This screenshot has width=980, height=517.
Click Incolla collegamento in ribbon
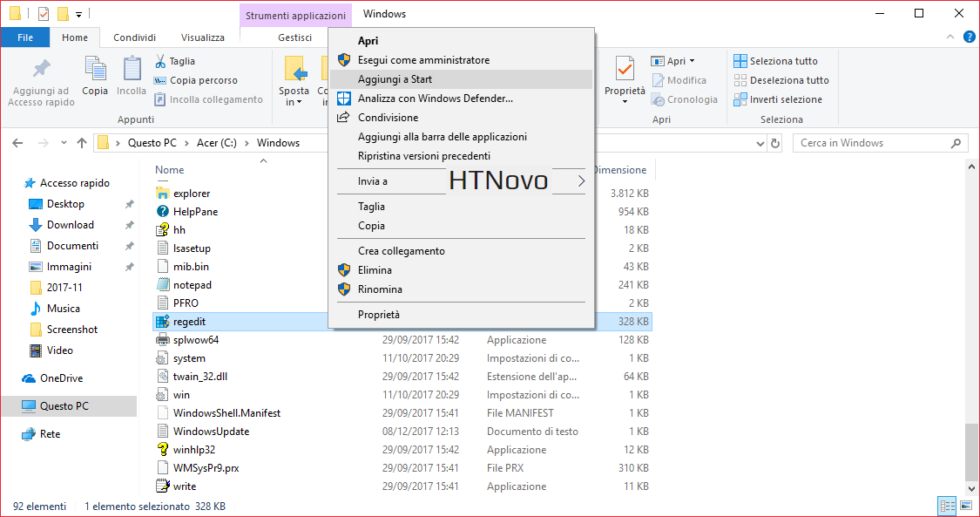pos(208,99)
